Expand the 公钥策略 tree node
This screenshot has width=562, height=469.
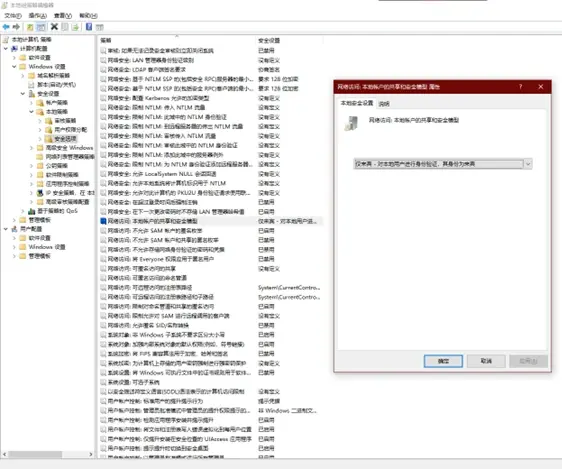[x=32, y=166]
